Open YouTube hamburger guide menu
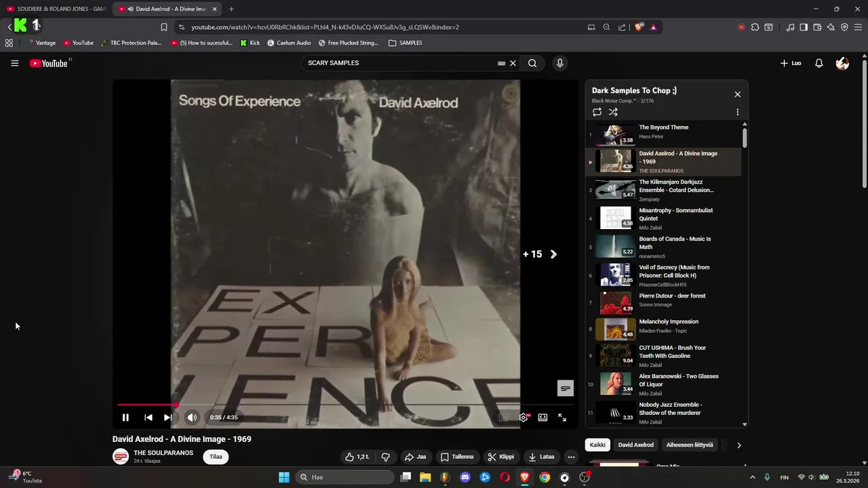 [14, 63]
